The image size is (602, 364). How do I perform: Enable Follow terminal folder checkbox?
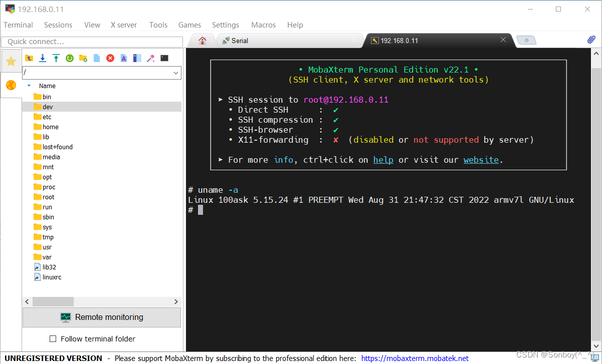[x=53, y=339]
